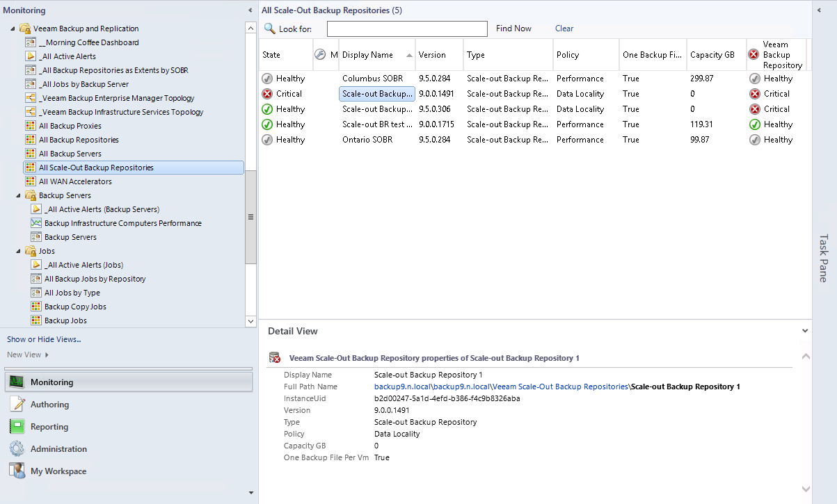Collapse the Backup Servers tree folder
This screenshot has width=837, height=504.
[18, 195]
